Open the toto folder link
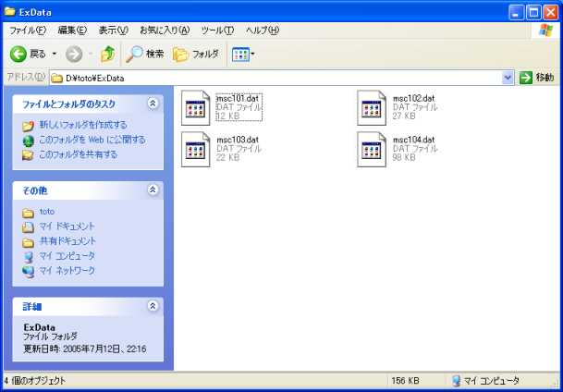Viewport: 563px width, 392px height. pos(47,212)
